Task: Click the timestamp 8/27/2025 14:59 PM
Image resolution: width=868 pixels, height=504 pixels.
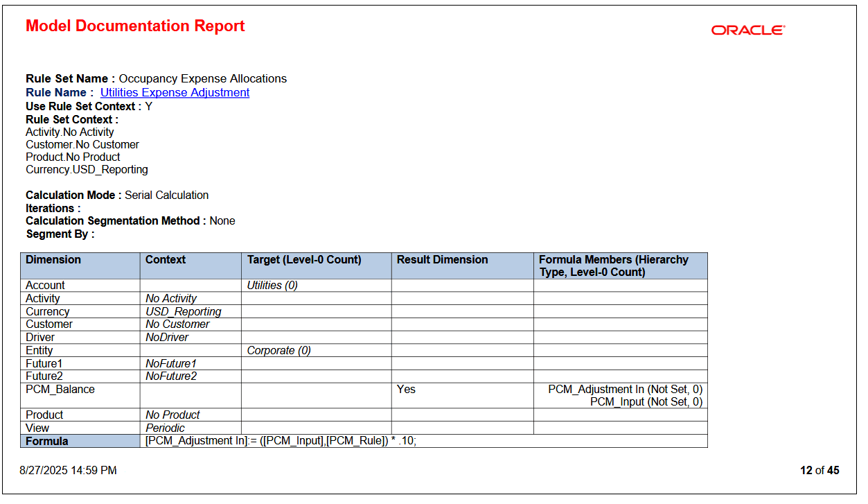Action: (69, 471)
